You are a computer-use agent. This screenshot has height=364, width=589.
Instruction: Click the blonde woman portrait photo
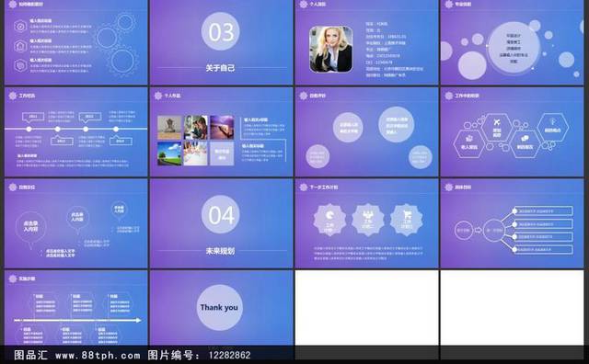[330, 49]
